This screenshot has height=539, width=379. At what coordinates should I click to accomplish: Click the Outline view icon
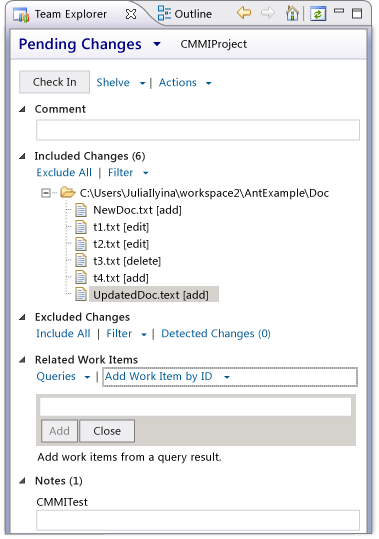[x=164, y=14]
